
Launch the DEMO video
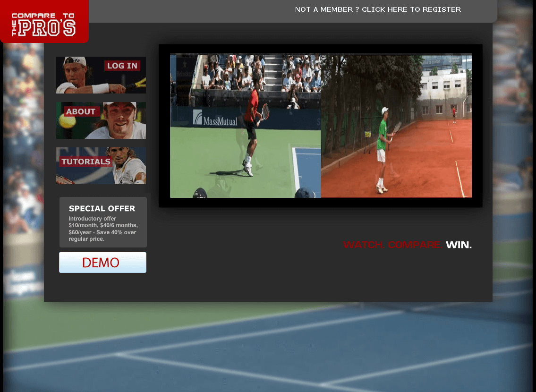(x=102, y=262)
